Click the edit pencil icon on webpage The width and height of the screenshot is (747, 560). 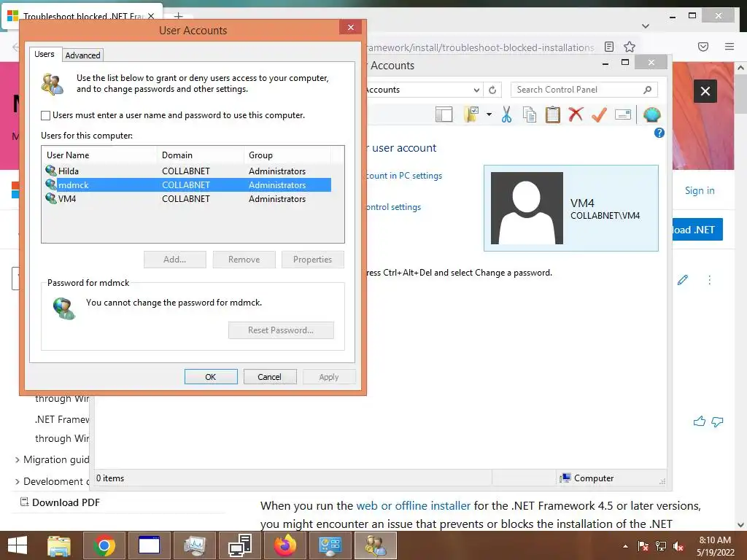click(x=682, y=280)
